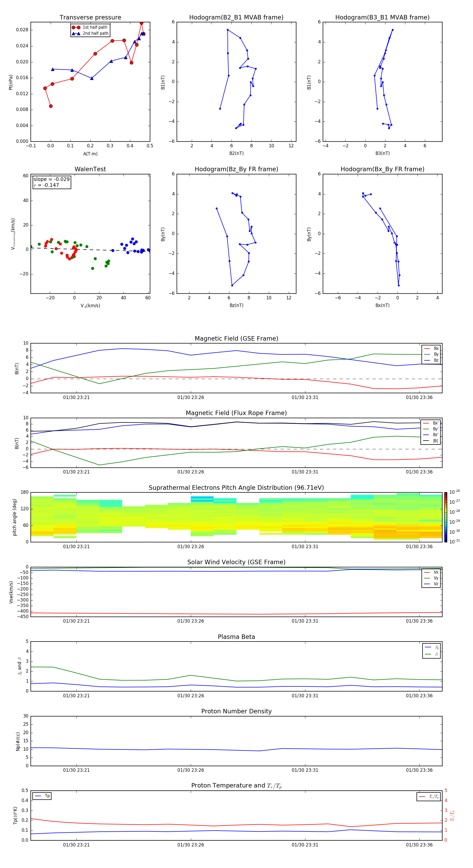The height and width of the screenshot is (868, 473).
Task: Click the 10^-26 colorbar tick label
Action: coord(455,492)
